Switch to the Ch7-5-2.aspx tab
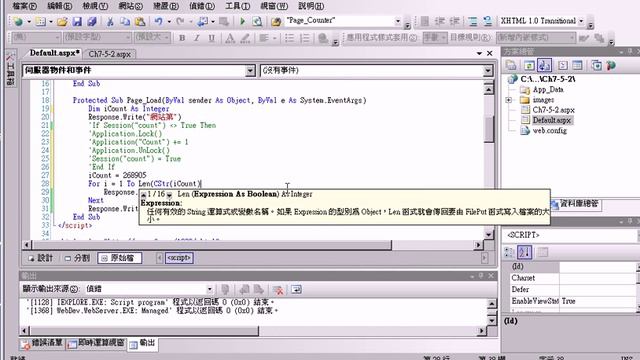The image size is (640, 360). 109,54
